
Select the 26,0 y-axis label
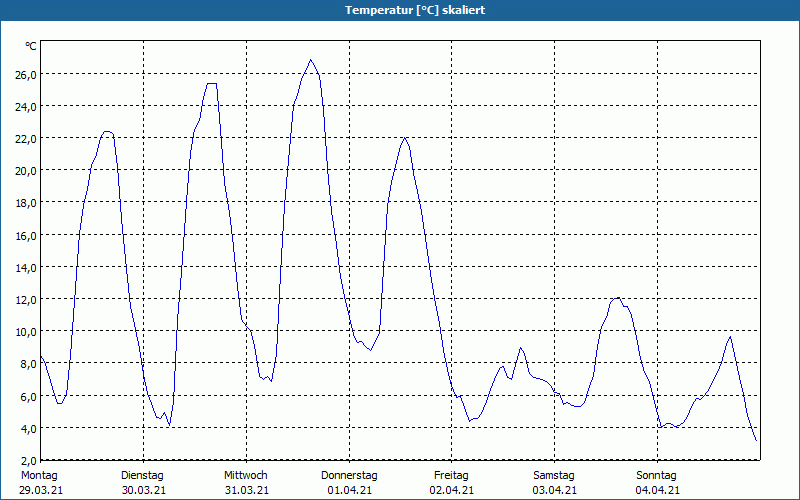(x=25, y=74)
